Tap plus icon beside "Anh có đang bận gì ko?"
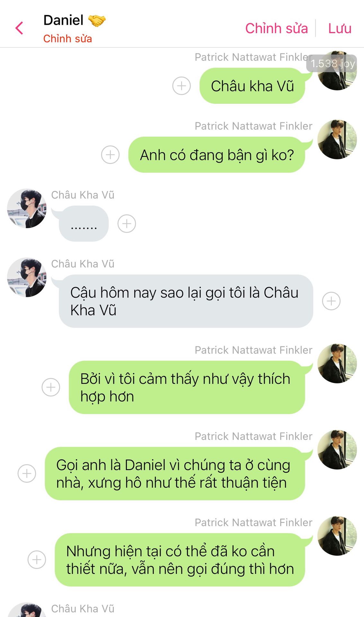The height and width of the screenshot is (617, 364). tap(110, 155)
